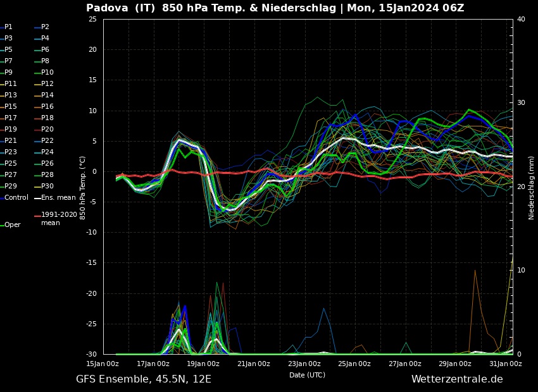Click the -30 temperature axis tick label
This screenshot has width=538, height=392.
click(x=91, y=354)
